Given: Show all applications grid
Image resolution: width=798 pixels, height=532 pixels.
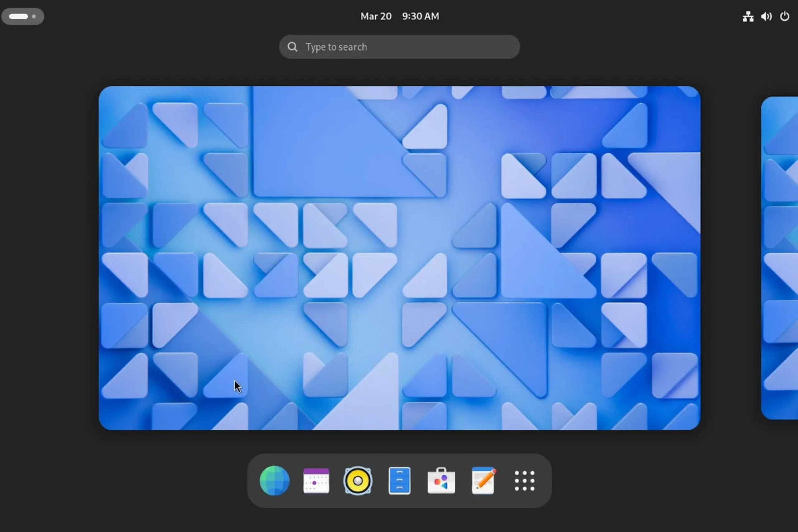Looking at the screenshot, I should coord(525,481).
